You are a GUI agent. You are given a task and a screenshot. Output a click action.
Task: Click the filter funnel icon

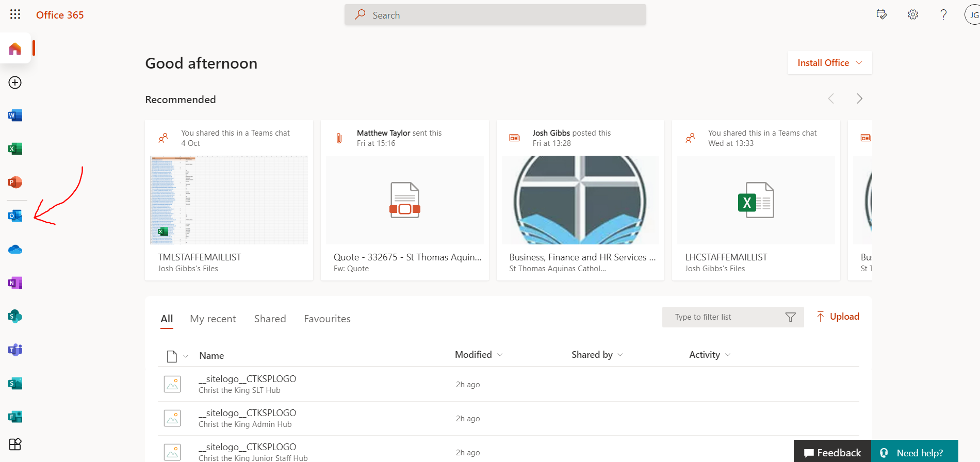(x=790, y=317)
